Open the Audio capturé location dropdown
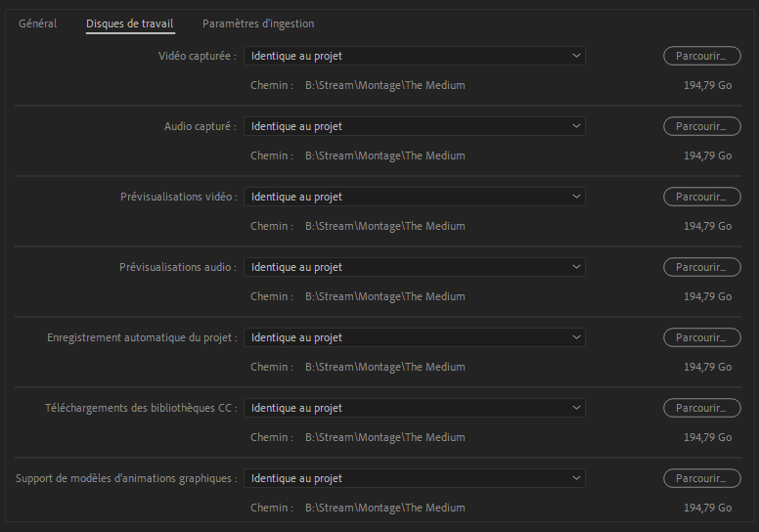This screenshot has height=532, width=759. (x=415, y=126)
